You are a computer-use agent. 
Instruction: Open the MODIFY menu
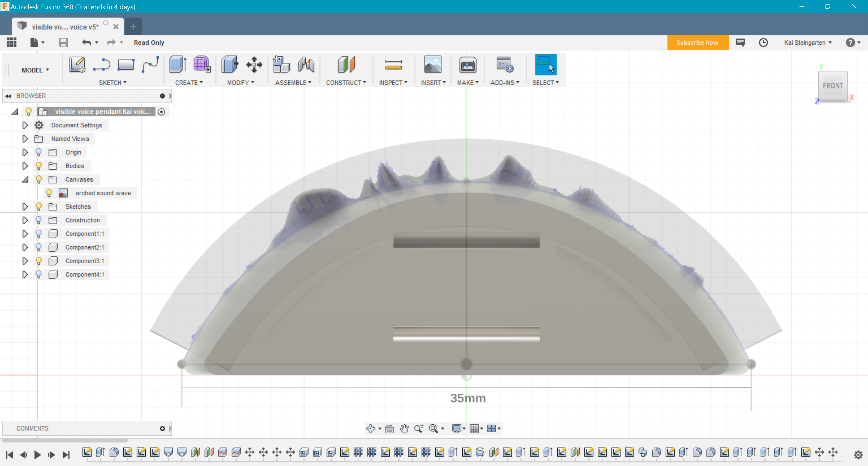point(241,83)
